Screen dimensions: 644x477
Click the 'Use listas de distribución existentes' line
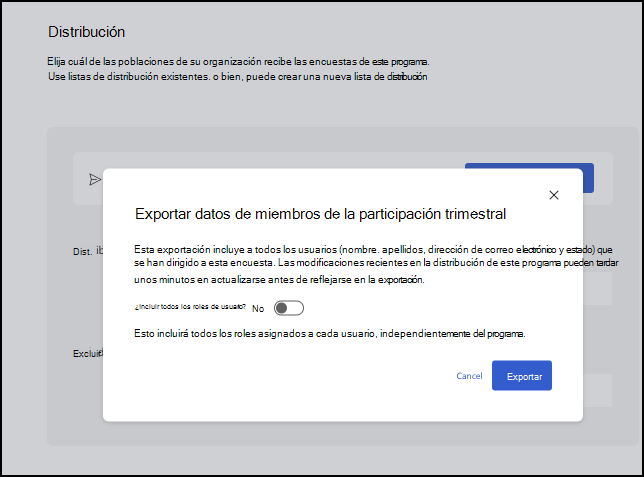coord(238,77)
